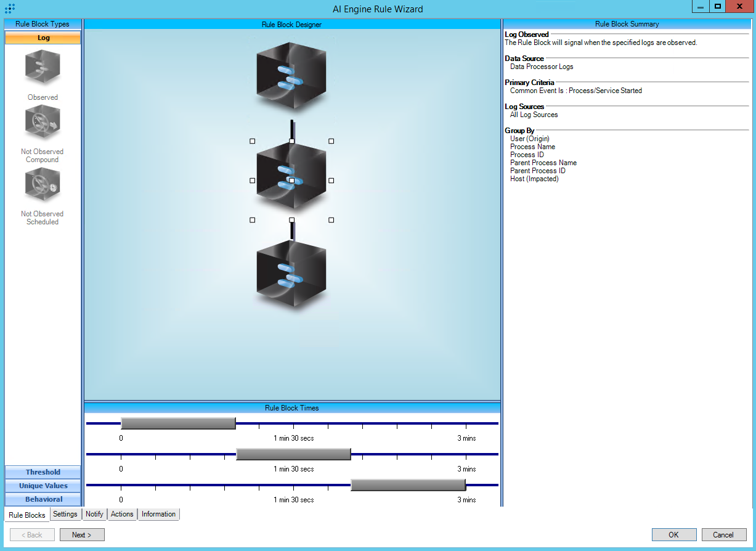Choose the Not Observed Scheduled block icon

[x=43, y=185]
